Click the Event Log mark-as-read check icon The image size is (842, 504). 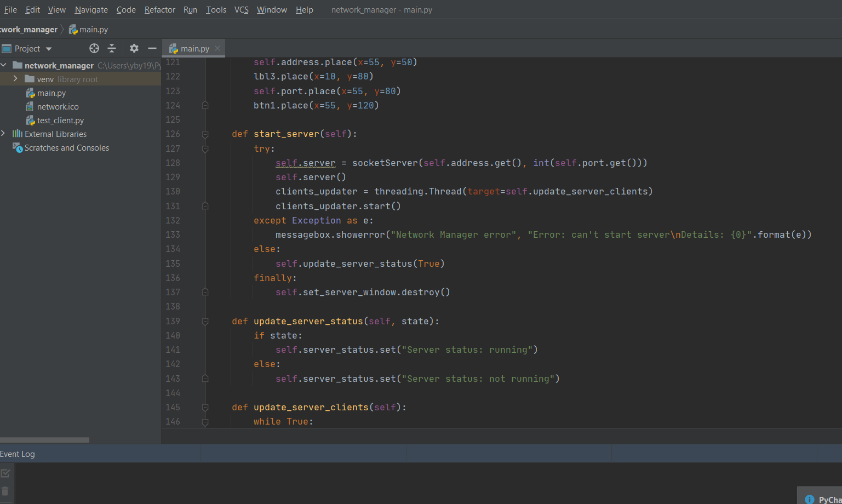click(x=5, y=473)
